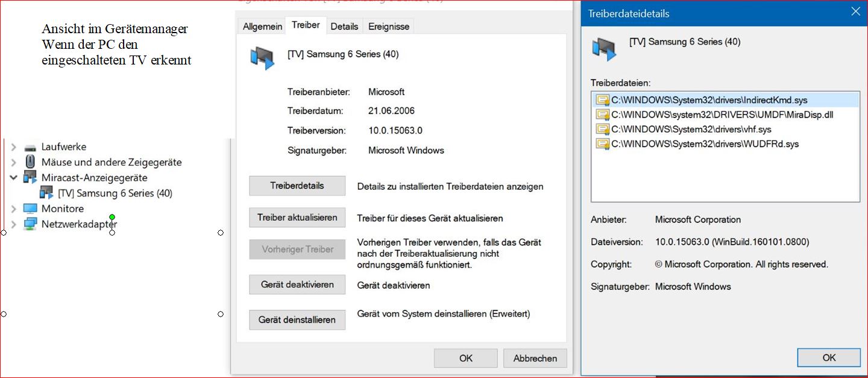Image resolution: width=868 pixels, height=378 pixels.
Task: Click the file icon beside MiraDisp.dll
Action: [602, 115]
